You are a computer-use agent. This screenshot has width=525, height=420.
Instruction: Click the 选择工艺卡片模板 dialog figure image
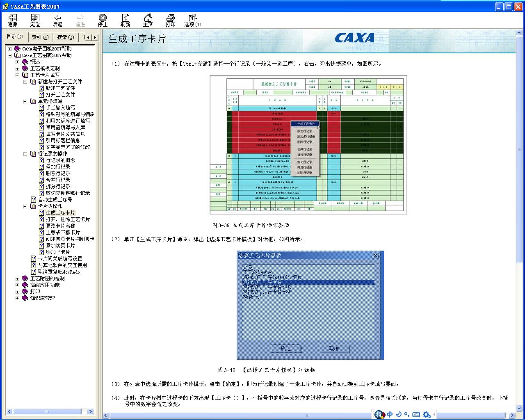tap(310, 305)
